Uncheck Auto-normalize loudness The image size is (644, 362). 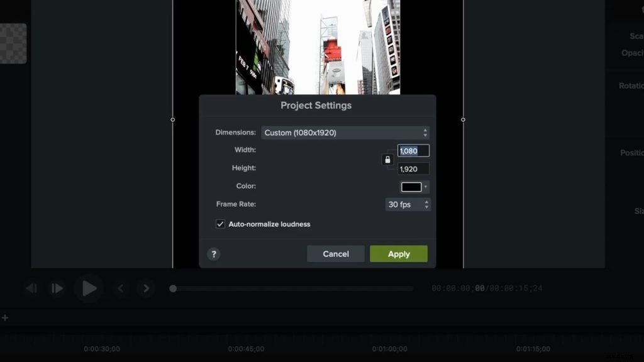tap(220, 224)
